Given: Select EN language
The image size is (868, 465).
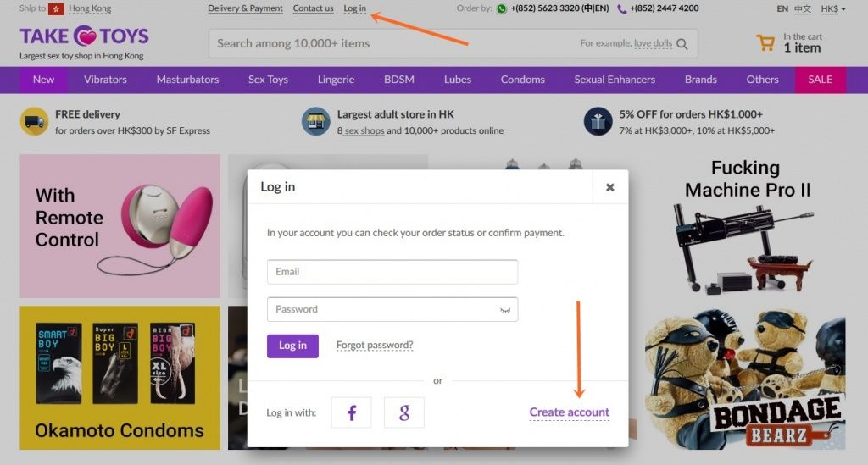Looking at the screenshot, I should pos(782,8).
